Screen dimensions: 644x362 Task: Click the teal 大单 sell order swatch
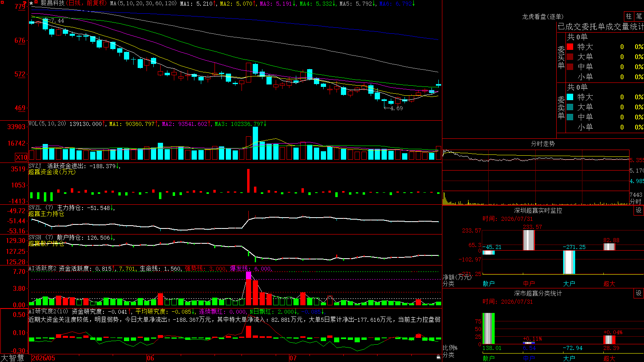coord(570,107)
